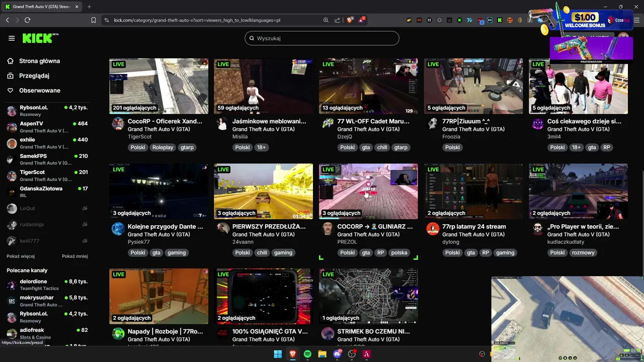Open Discord from the taskbar
The image size is (644, 362).
tap(337, 354)
